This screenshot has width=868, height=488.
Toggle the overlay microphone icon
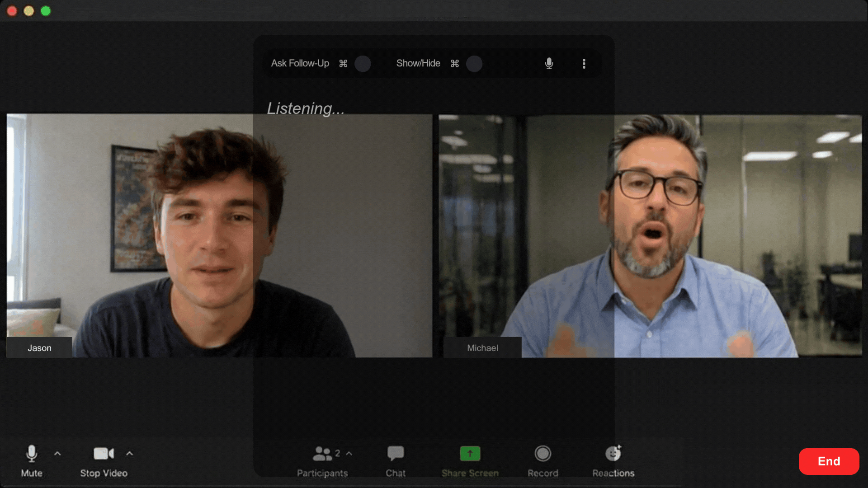pyautogui.click(x=549, y=63)
